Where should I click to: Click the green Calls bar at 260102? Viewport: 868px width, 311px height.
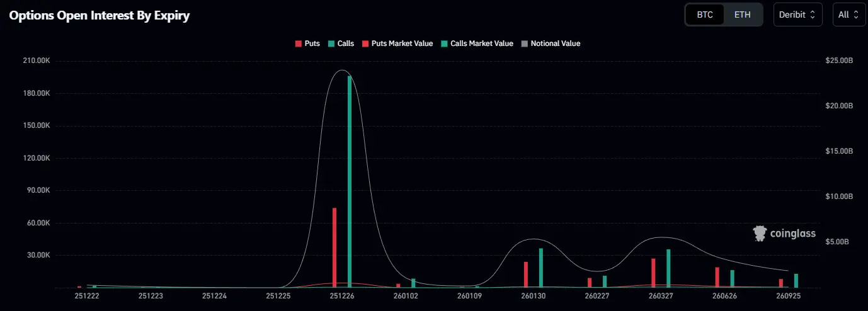click(413, 283)
